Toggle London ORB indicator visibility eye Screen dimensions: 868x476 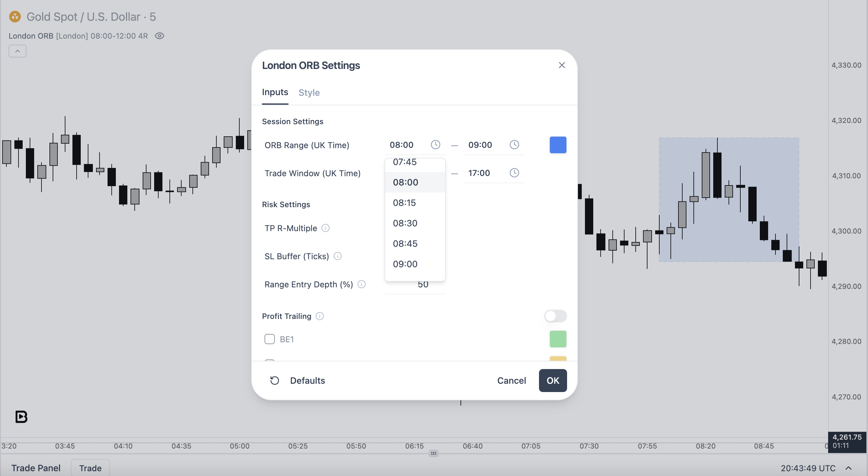click(x=159, y=36)
